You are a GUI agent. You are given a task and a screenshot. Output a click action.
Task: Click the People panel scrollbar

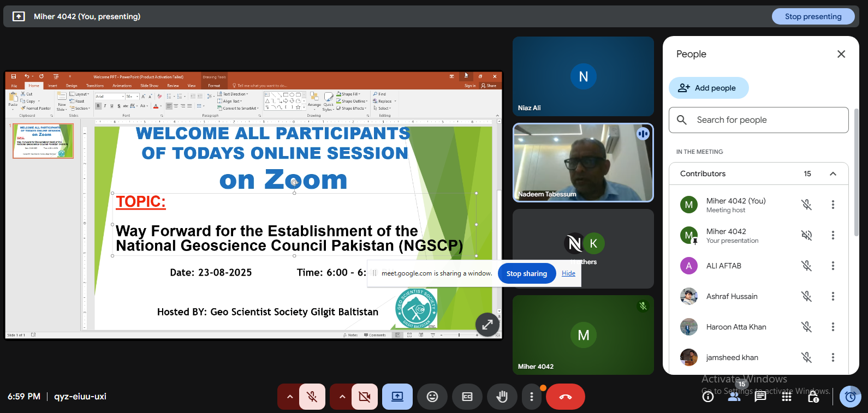coord(856,172)
